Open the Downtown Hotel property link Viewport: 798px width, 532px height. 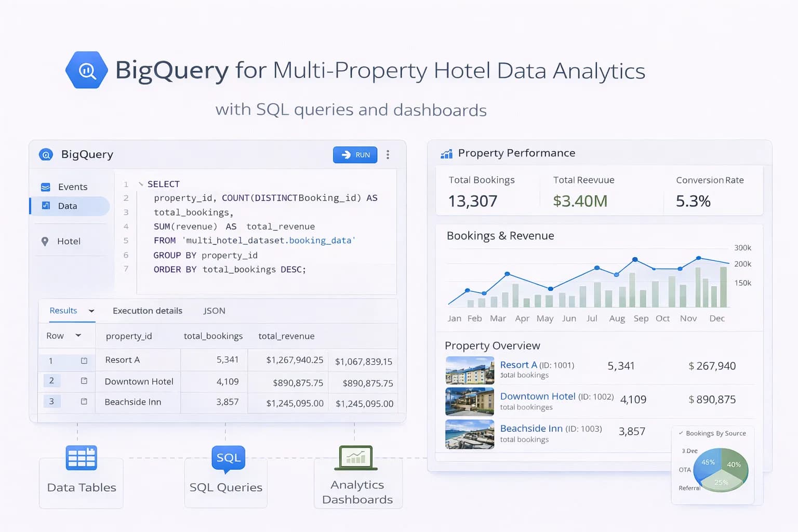tap(538, 396)
